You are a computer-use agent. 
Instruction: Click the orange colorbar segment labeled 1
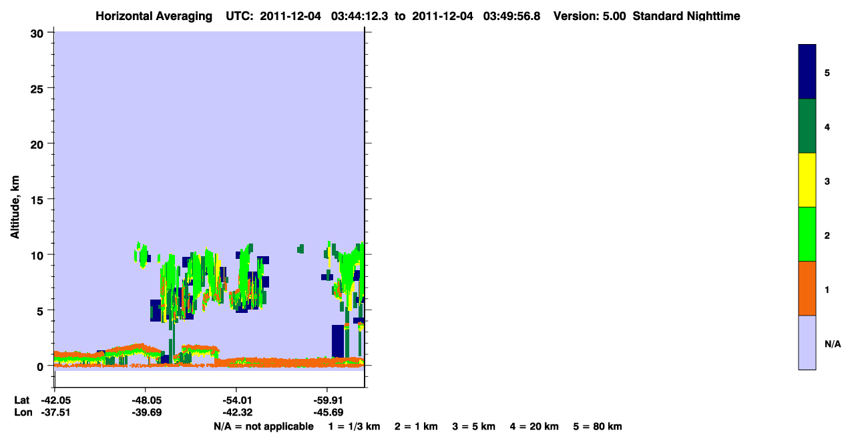(x=807, y=288)
